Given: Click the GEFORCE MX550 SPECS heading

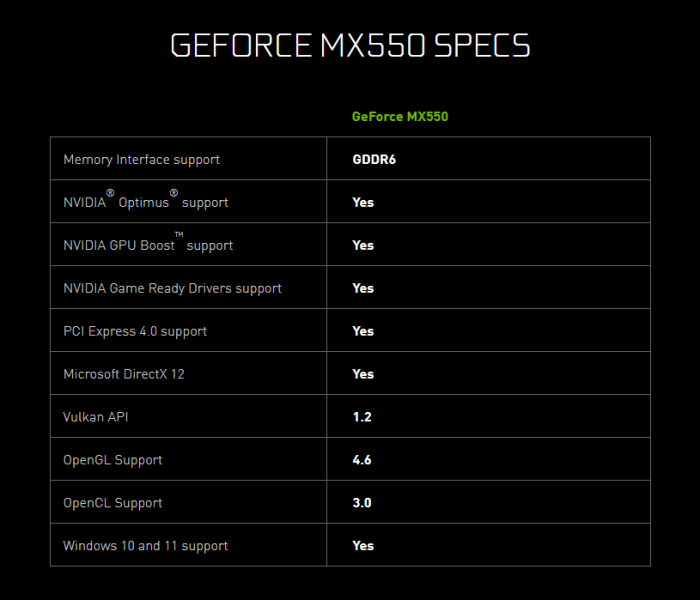Looking at the screenshot, I should pos(350,46).
